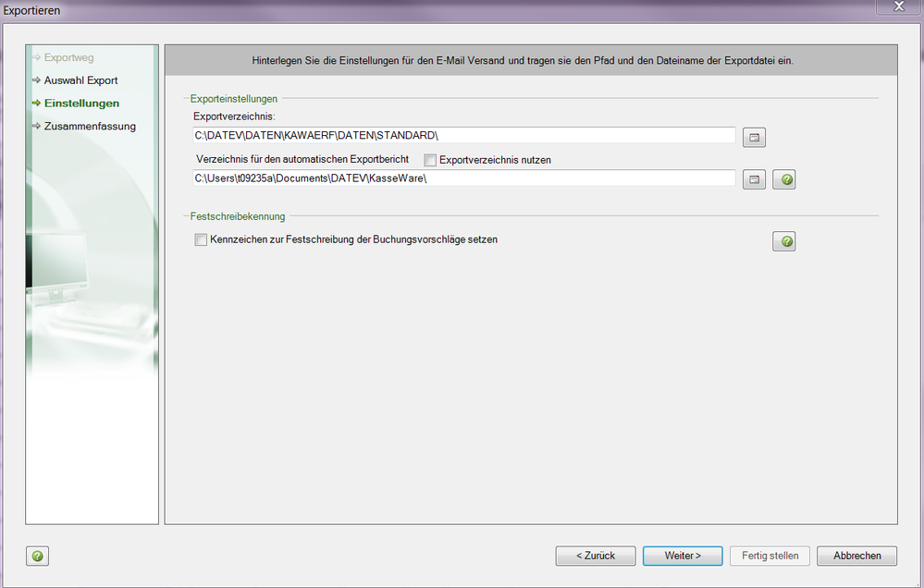The image size is (924, 588).
Task: Continue with the Weiter button
Action: [683, 556]
